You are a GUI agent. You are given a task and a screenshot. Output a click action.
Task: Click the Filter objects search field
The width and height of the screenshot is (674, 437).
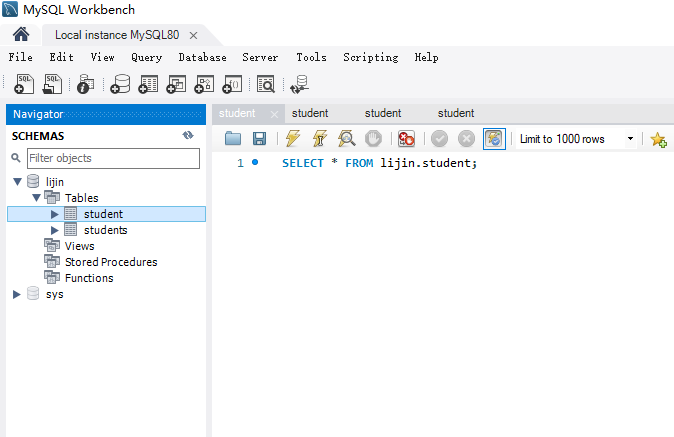113,158
